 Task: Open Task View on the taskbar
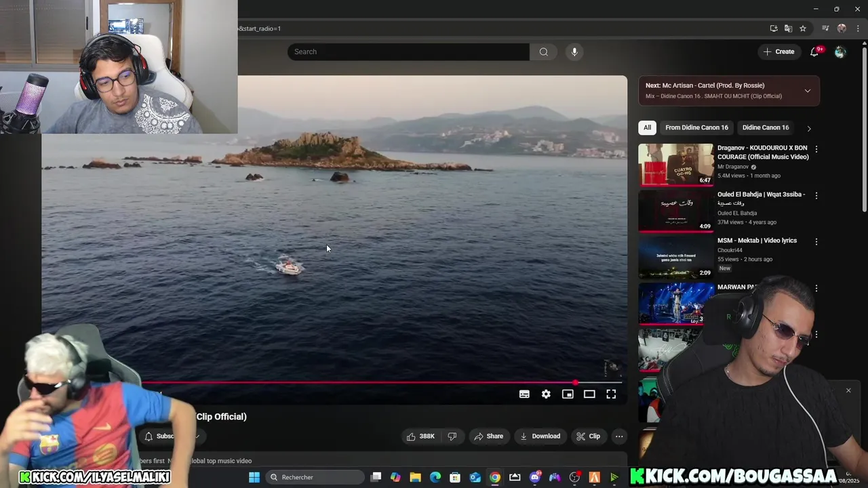pyautogui.click(x=376, y=477)
